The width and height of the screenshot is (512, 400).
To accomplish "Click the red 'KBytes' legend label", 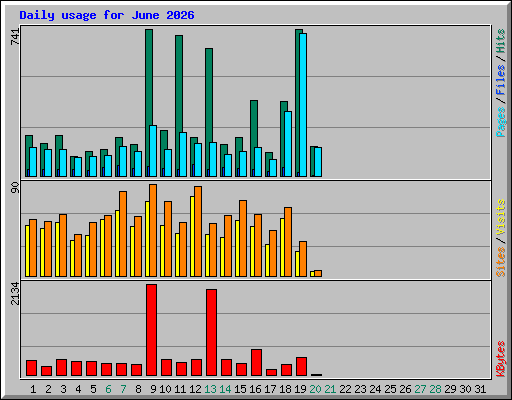I will [x=501, y=359].
